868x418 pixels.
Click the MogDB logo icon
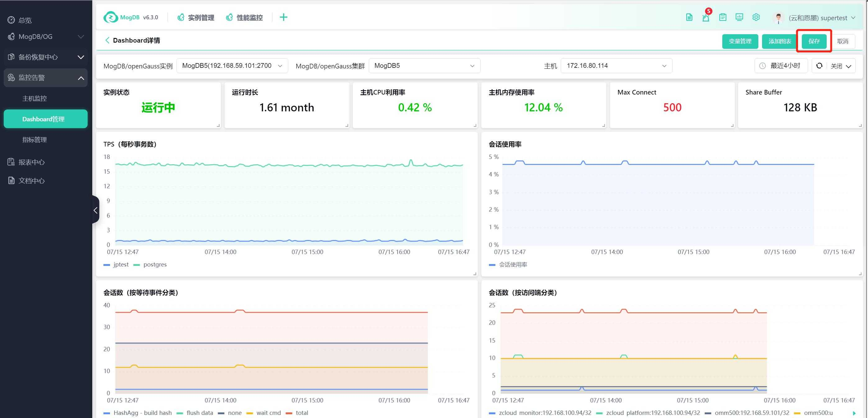pos(111,17)
